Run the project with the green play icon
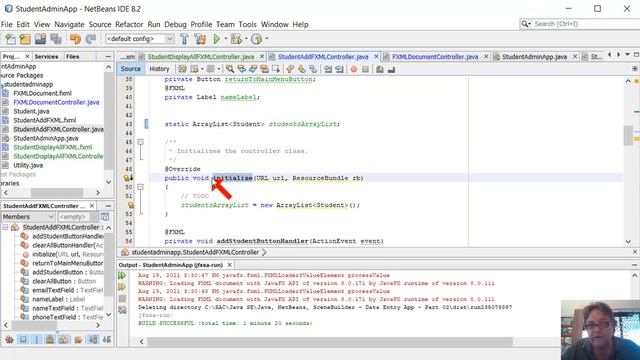Image resolution: width=640 pixels, height=360 pixels. [216, 39]
